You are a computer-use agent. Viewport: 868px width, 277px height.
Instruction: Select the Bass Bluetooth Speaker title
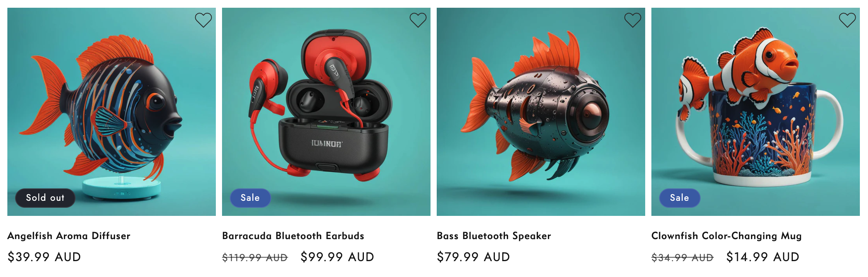click(x=494, y=236)
